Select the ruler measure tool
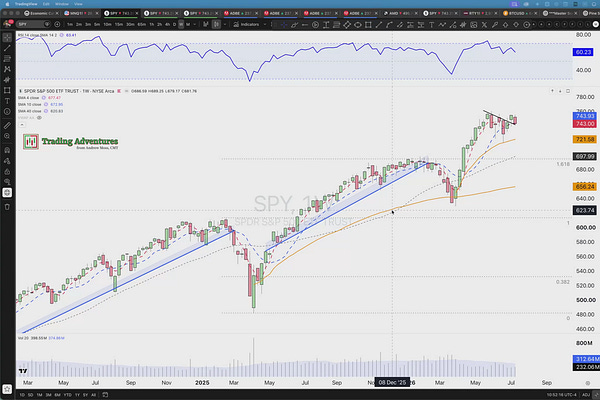Viewport: 600px width, 400px height. pos(7,125)
